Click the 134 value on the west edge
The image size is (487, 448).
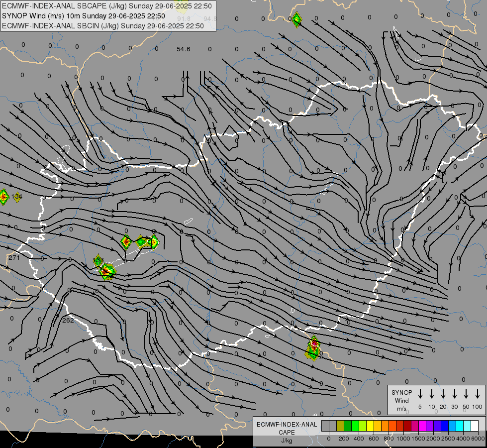point(17,197)
